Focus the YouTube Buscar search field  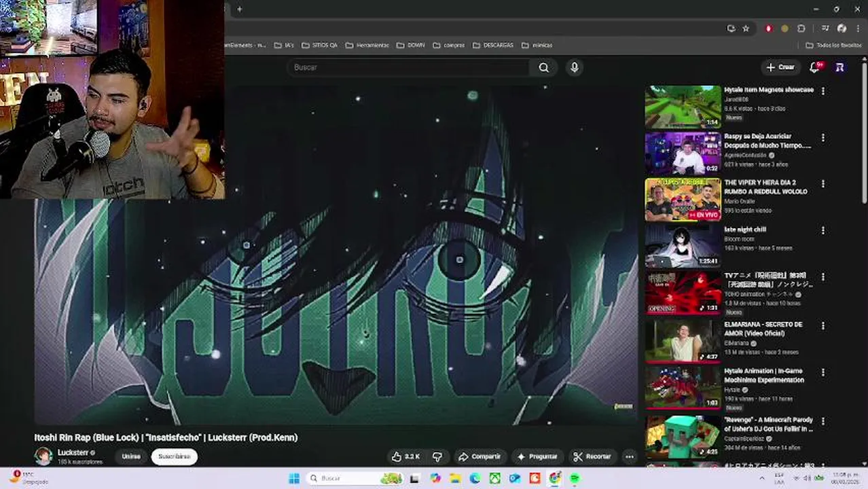410,67
